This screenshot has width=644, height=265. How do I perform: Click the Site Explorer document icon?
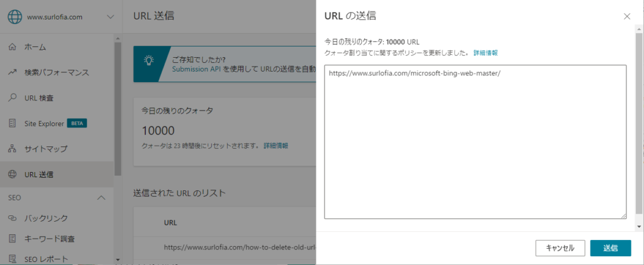13,124
